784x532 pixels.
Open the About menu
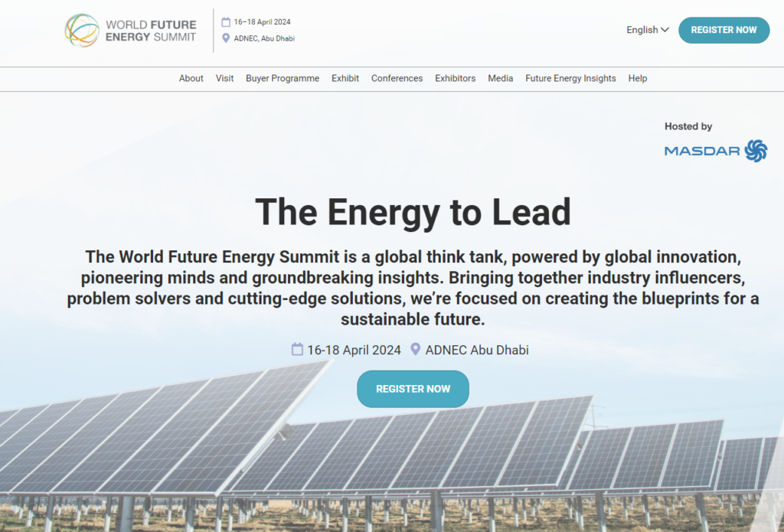tap(191, 78)
